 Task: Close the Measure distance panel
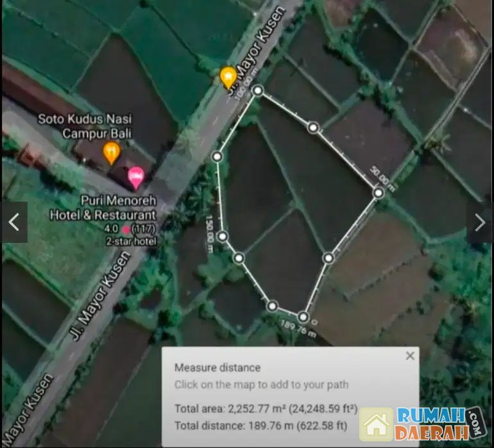coord(410,356)
